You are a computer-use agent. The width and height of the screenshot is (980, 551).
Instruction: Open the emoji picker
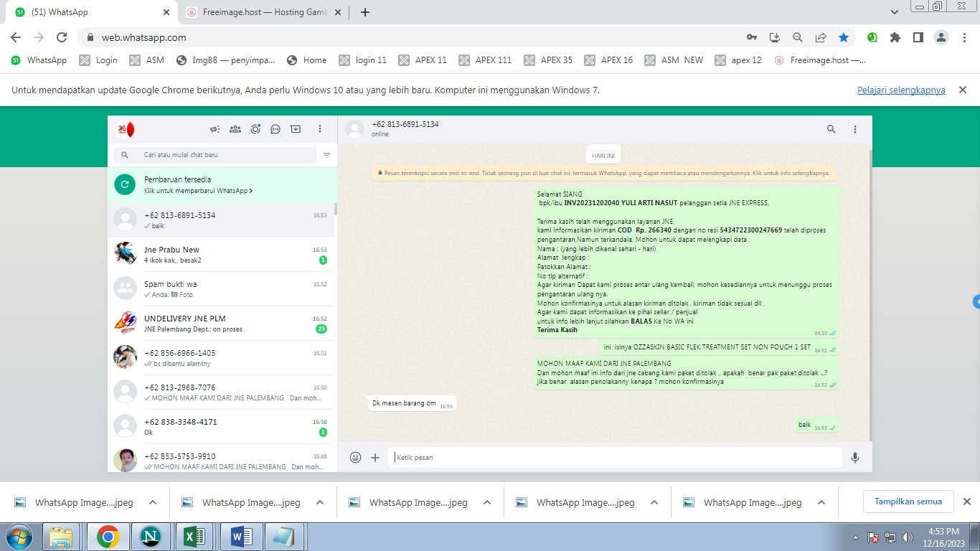click(355, 457)
